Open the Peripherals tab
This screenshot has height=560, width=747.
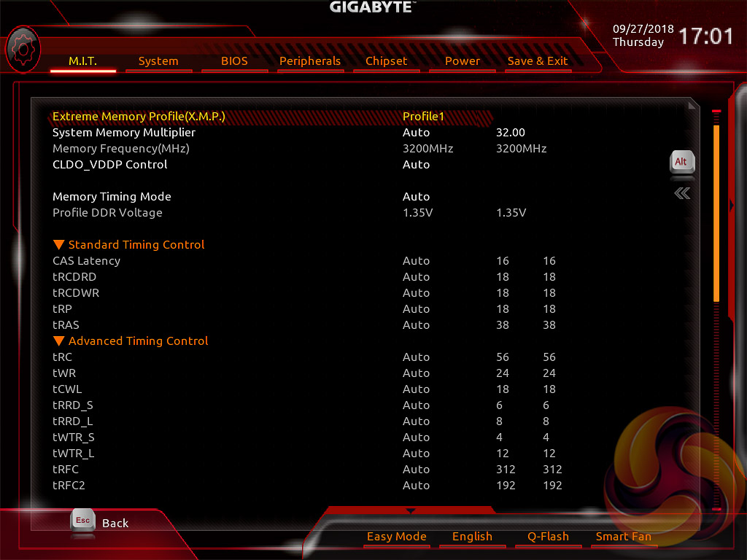click(310, 61)
